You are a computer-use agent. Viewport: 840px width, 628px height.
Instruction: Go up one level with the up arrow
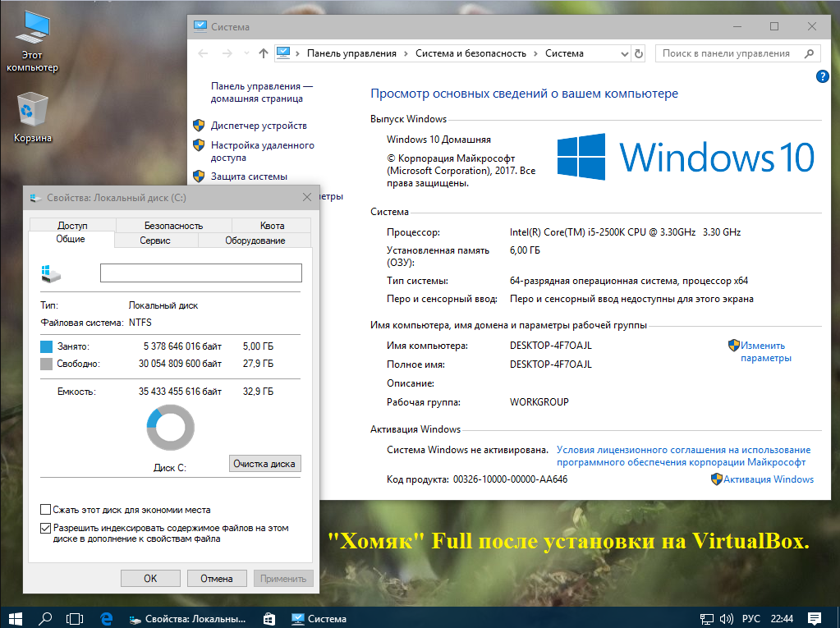pos(263,53)
